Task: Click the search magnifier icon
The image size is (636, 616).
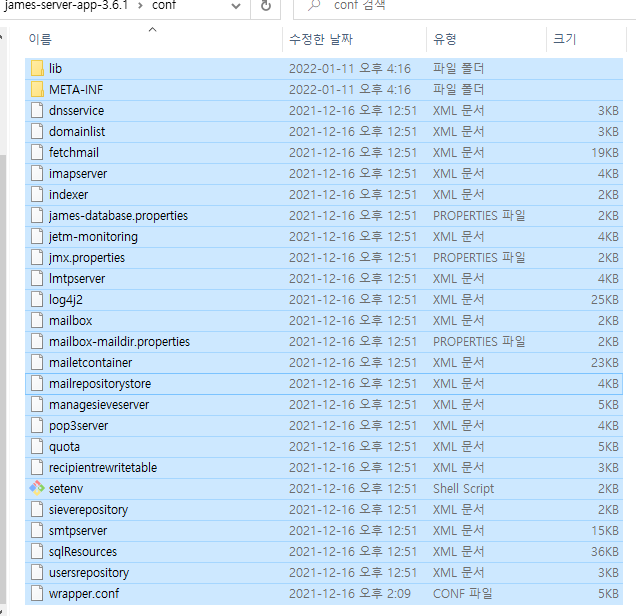Action: pos(314,5)
